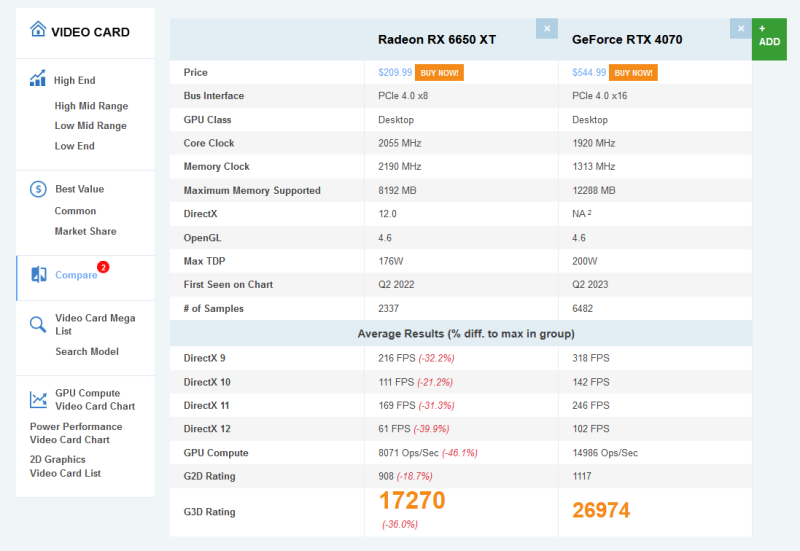Click the red badge showing 2
The image size is (800, 551).
103,267
